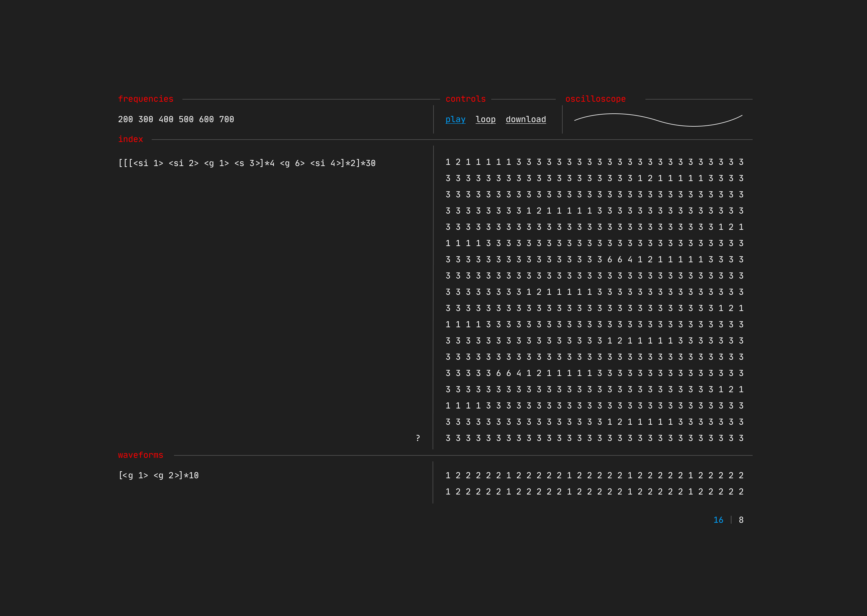
Task: Click the index pattern expression field
Action: [x=247, y=164]
